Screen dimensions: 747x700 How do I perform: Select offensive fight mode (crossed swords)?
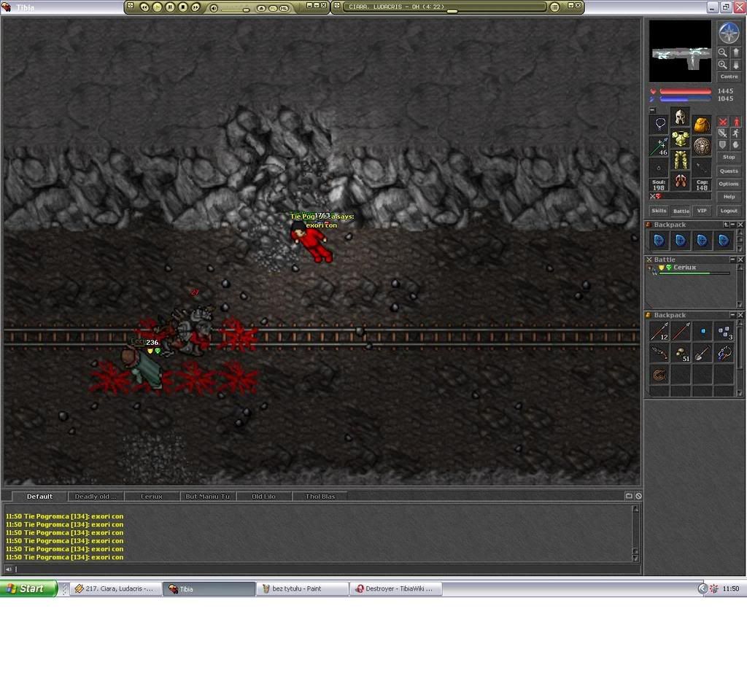click(723, 122)
